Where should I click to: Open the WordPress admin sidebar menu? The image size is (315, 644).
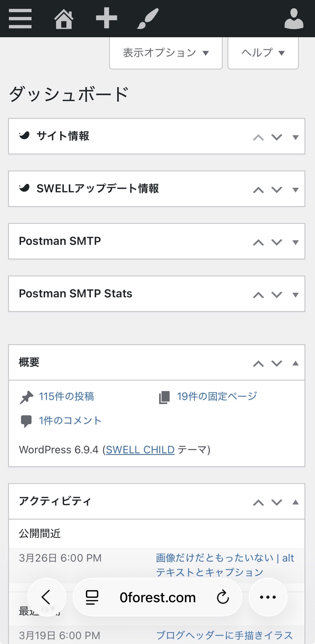point(20,18)
